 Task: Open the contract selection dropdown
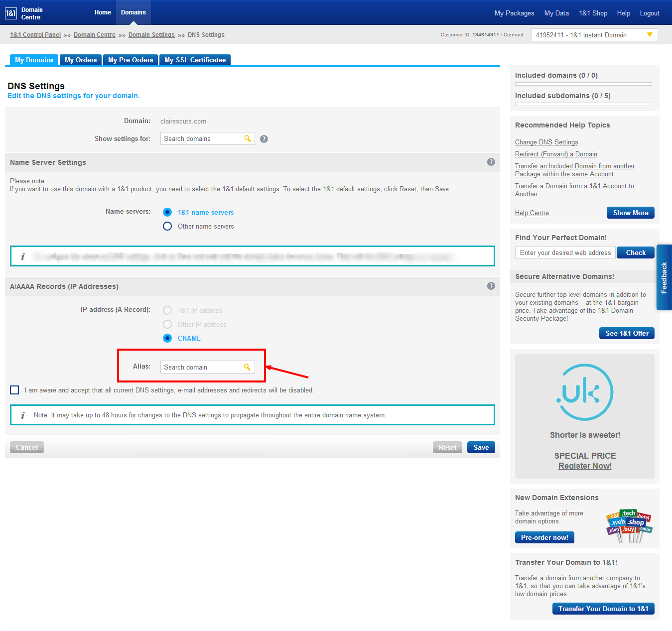point(594,35)
